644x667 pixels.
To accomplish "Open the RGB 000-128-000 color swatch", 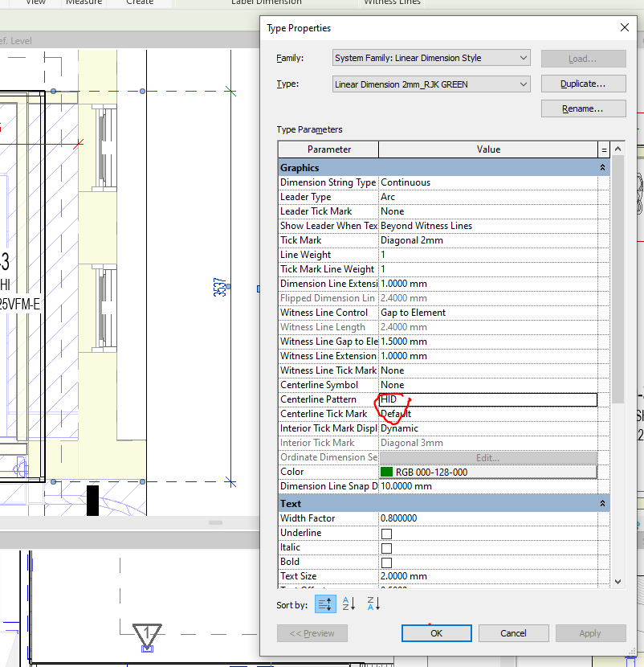I will pyautogui.click(x=488, y=473).
